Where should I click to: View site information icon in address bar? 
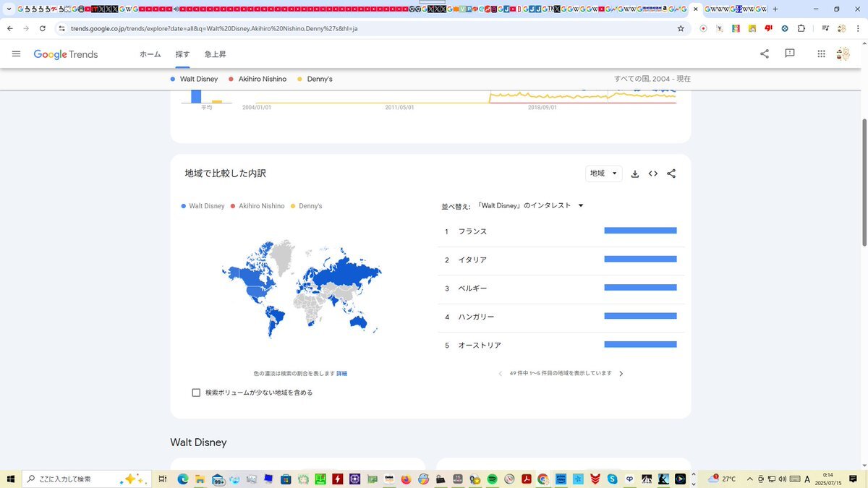(61, 28)
